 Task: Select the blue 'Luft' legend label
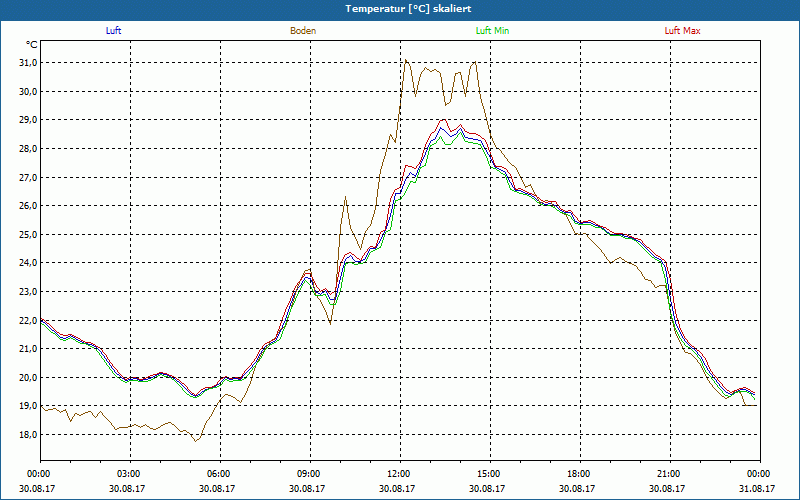[x=113, y=31]
